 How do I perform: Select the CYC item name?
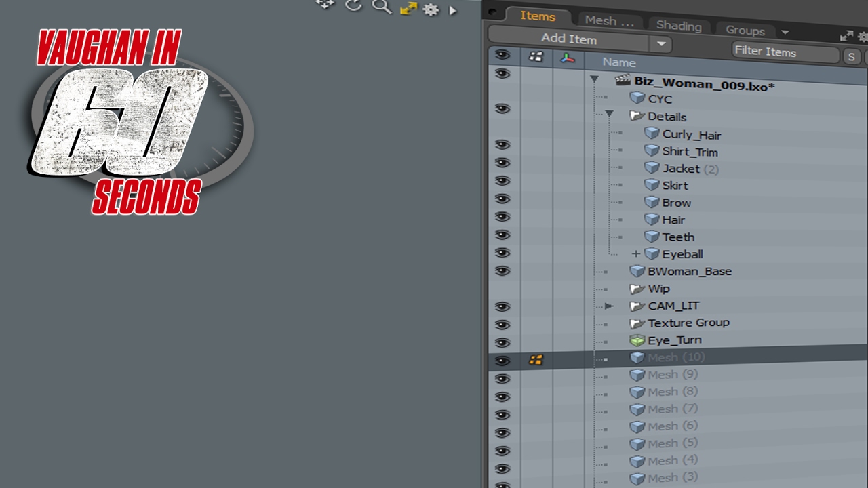(x=660, y=99)
